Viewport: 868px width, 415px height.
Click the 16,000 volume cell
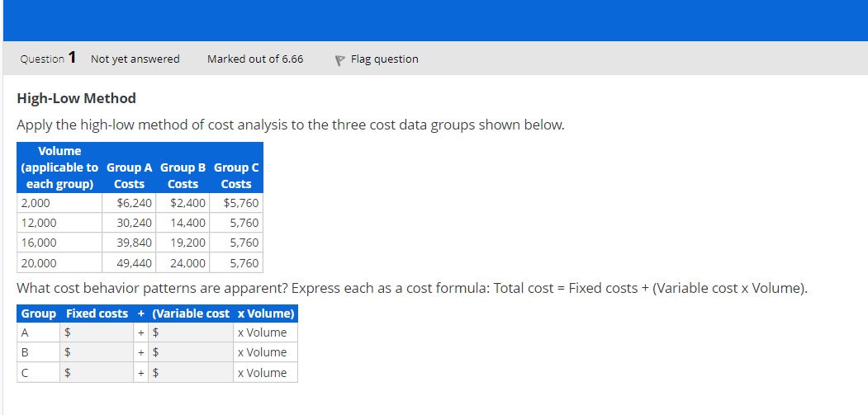(x=59, y=243)
